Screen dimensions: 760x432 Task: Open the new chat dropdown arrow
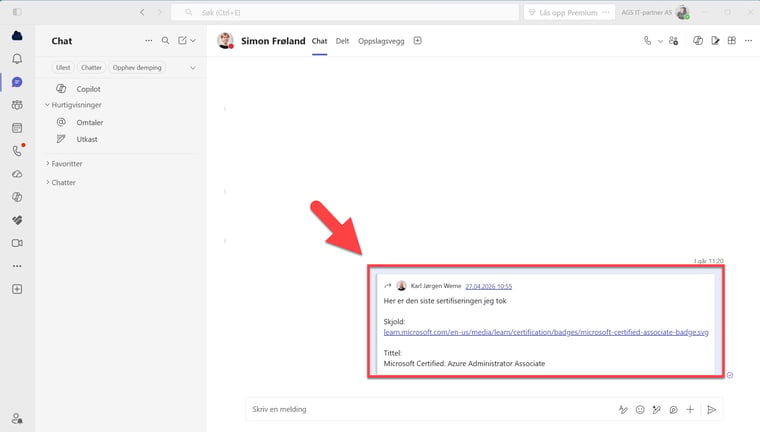coord(193,41)
